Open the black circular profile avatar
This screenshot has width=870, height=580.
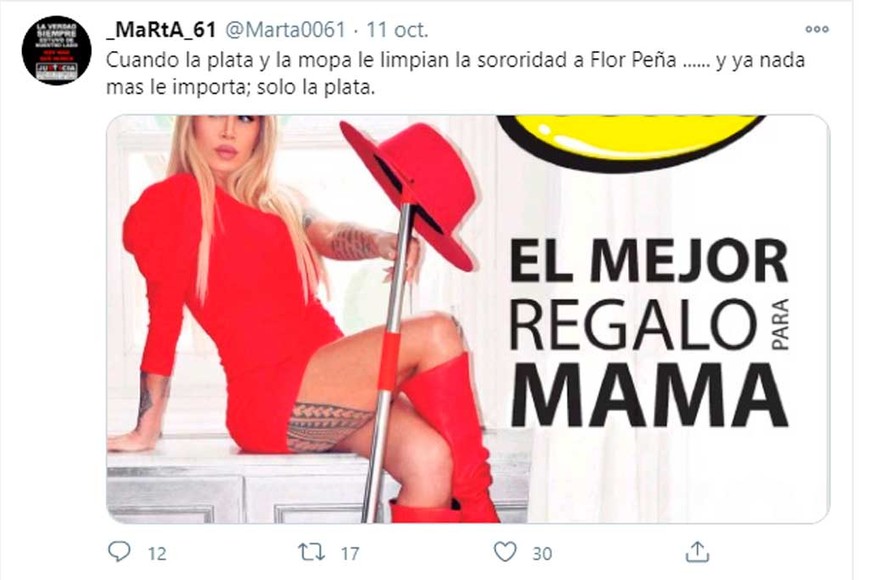tap(57, 50)
